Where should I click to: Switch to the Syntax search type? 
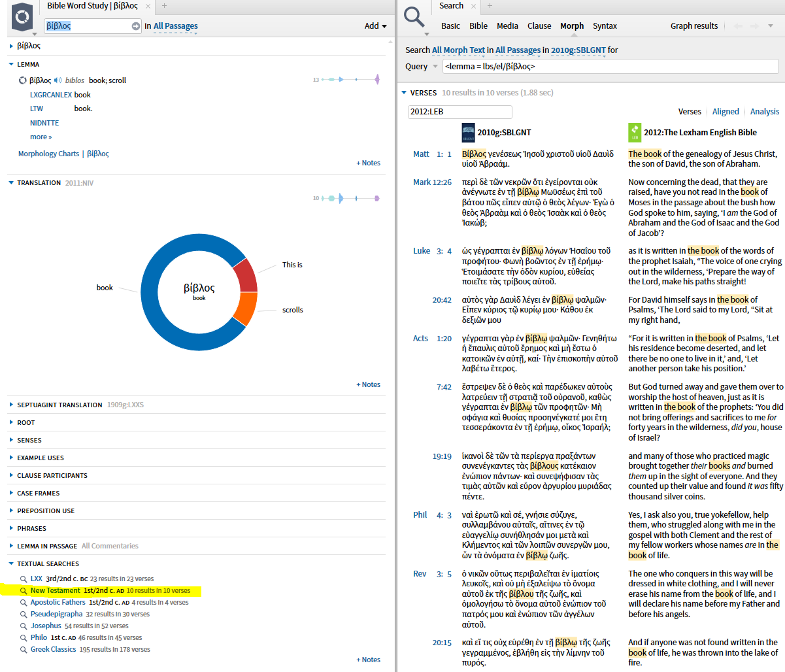coord(605,26)
